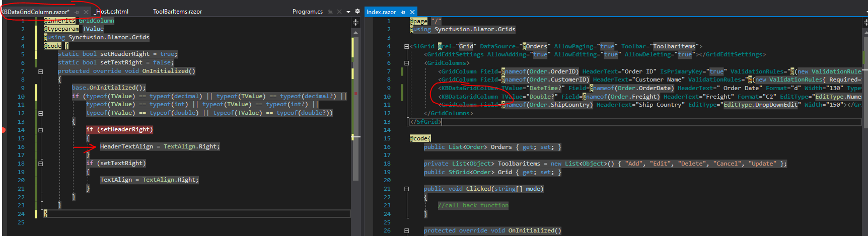868x236 pixels.
Task: Collapse the SfGrid element in Index.razor
Action: tap(406, 46)
